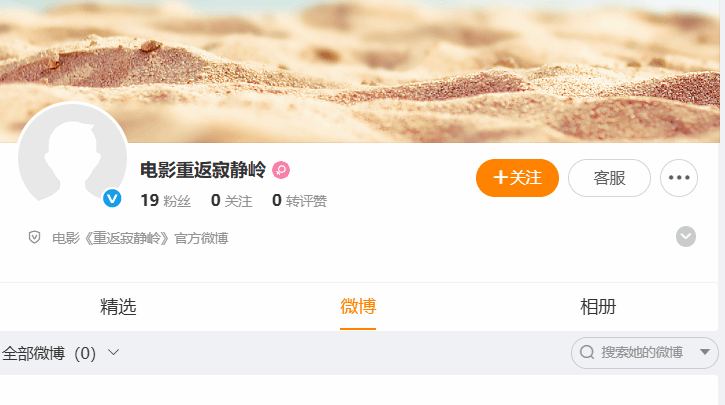This screenshot has width=725, height=405.
Task: Click the blue verified V badge
Action: [112, 199]
